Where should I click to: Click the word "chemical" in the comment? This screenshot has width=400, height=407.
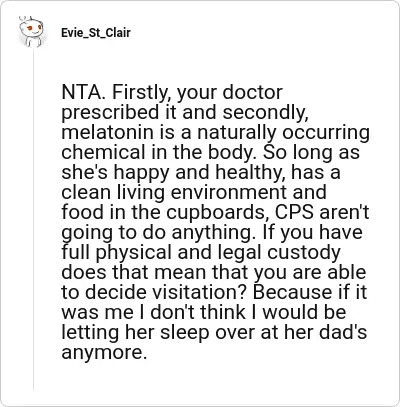pyautogui.click(x=103, y=152)
